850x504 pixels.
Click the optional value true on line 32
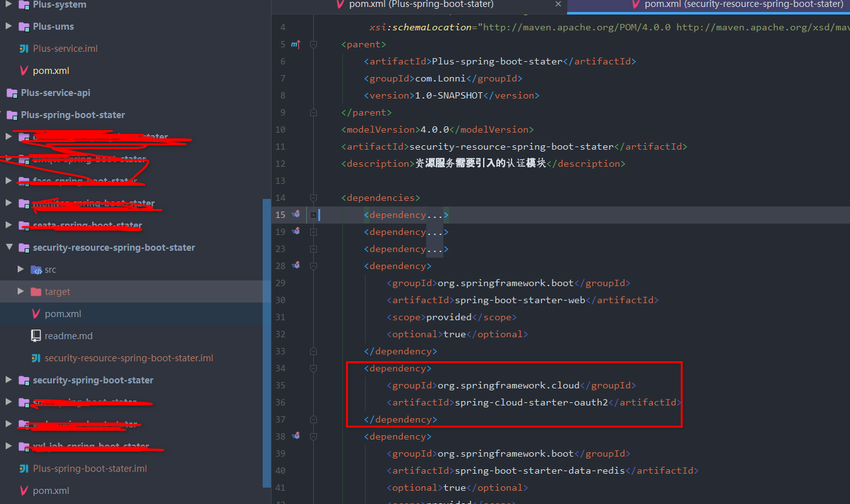[x=455, y=334]
